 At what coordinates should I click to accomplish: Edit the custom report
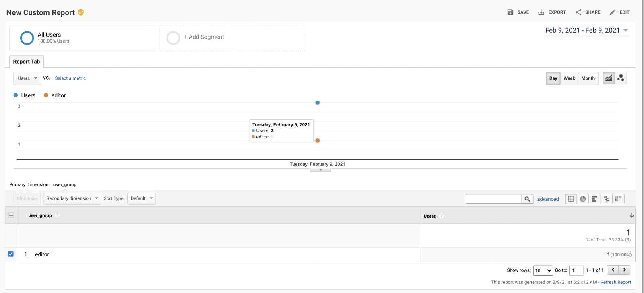619,12
